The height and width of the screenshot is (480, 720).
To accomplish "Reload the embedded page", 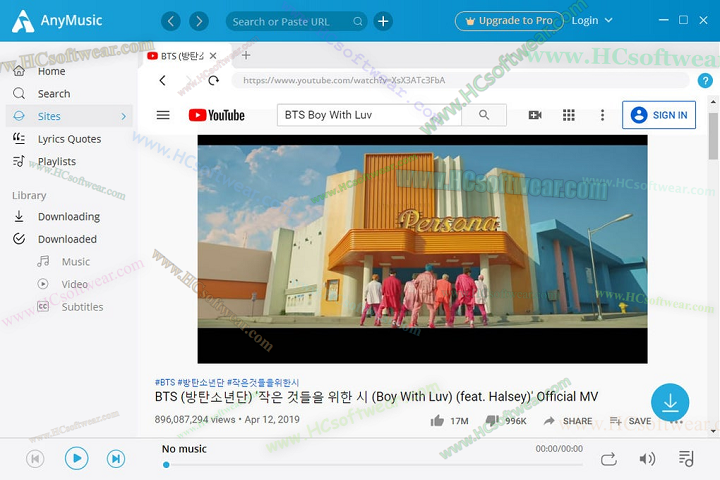I will click(214, 80).
